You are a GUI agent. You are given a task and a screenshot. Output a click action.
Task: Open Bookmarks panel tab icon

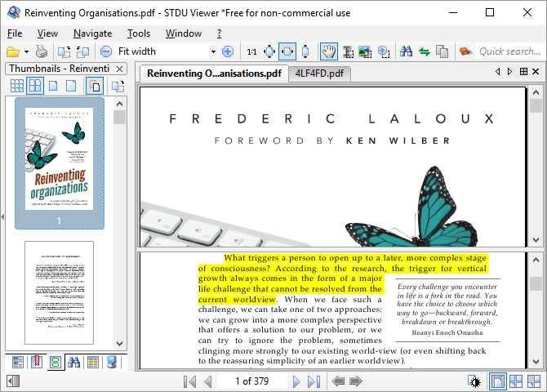point(37,362)
